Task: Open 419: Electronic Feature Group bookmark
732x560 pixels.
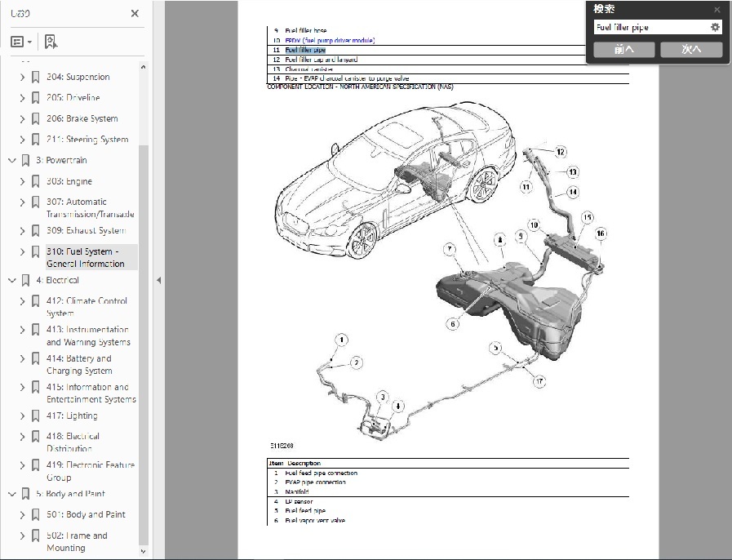Action: click(x=91, y=471)
